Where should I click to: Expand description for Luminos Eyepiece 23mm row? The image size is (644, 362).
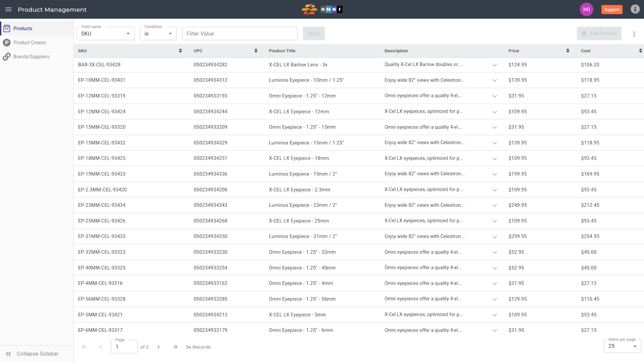coord(495,205)
